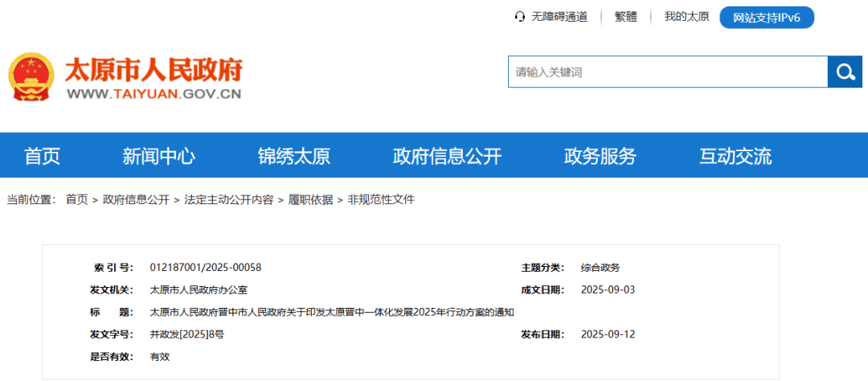Open 无障碍通道 accessibility link
Screen dimensions: 868x381
(559, 17)
